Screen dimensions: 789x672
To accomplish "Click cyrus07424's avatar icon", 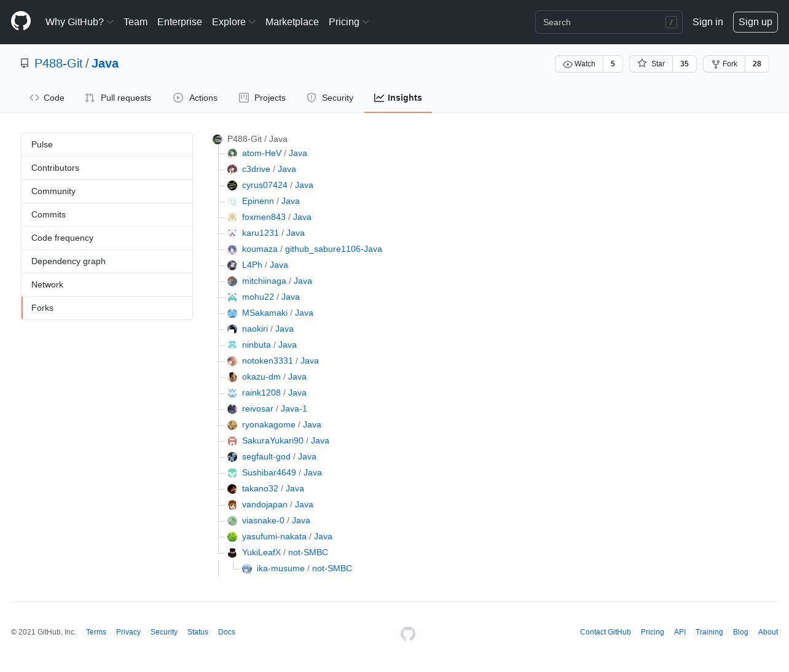I will 232,186.
